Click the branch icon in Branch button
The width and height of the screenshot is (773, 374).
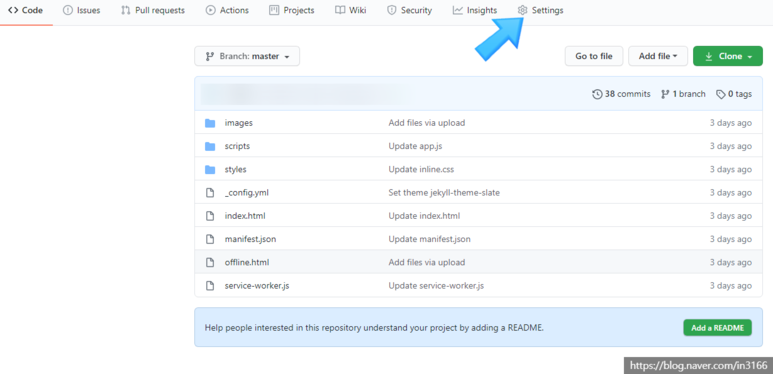(x=209, y=57)
